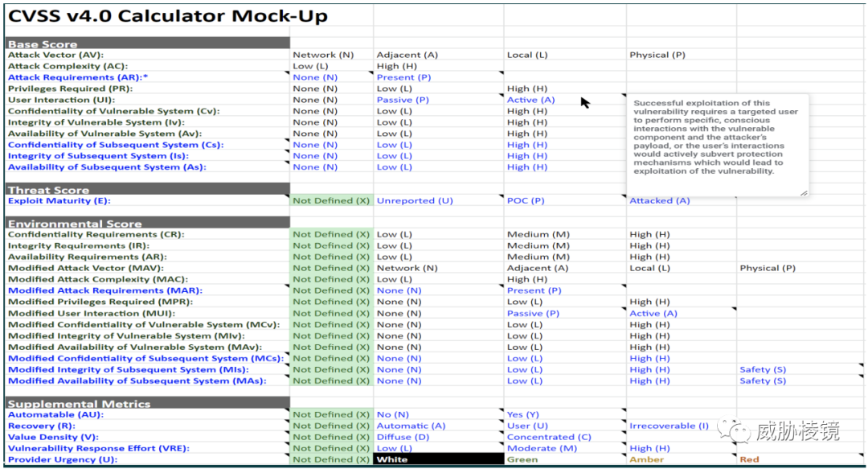Select "Not Defined (X)" in the Recovery (R) row
Screen dimensions: 868x469
coord(331,426)
